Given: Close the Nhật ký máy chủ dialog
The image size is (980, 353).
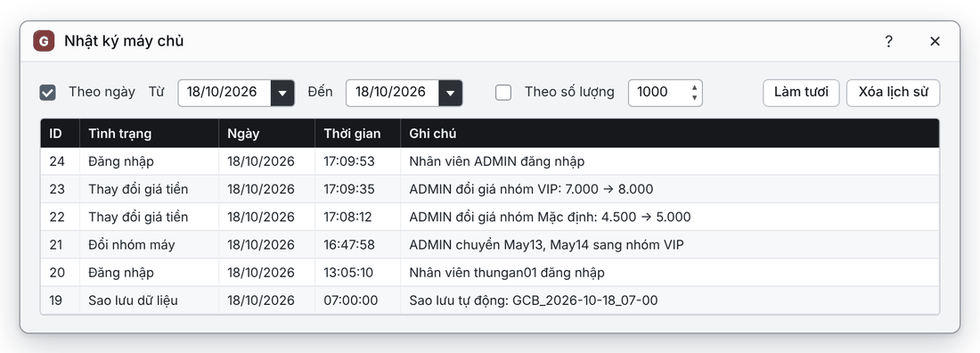Looking at the screenshot, I should (x=935, y=41).
